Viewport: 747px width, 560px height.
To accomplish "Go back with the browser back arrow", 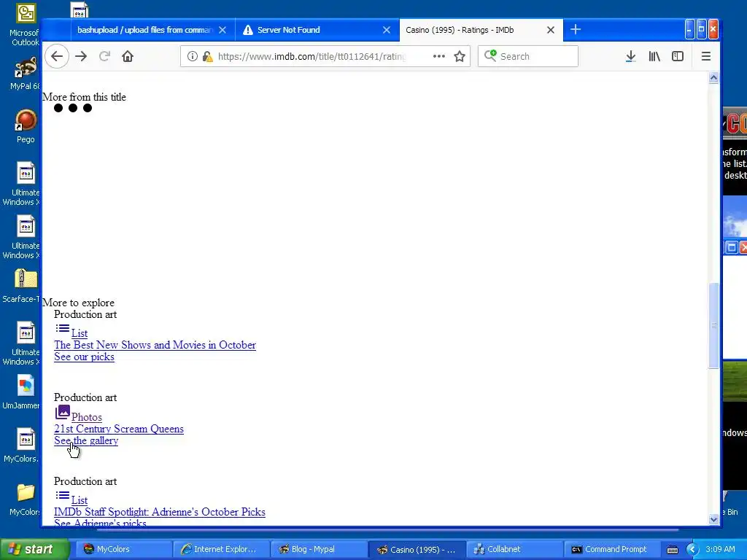I will click(x=57, y=56).
